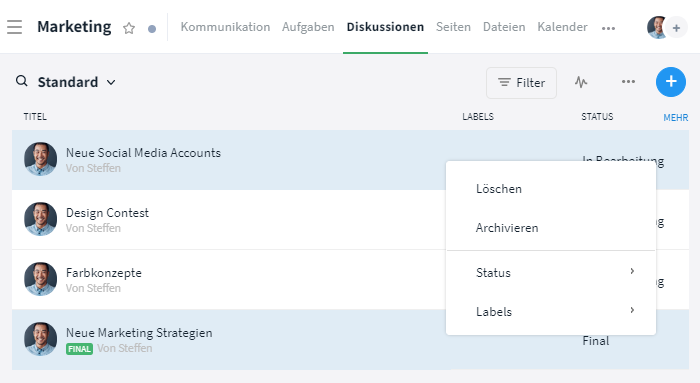Open the Neue Social Media Accounts discussion

pyautogui.click(x=143, y=153)
